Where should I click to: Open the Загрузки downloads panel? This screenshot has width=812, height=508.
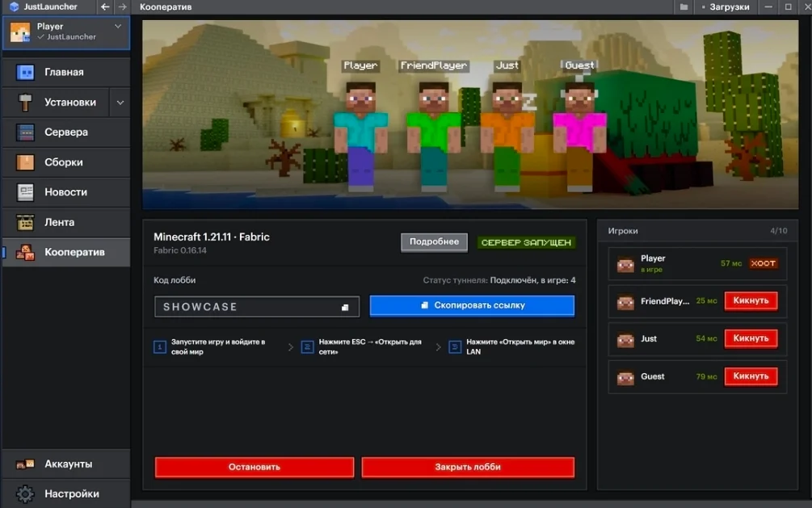point(725,6)
